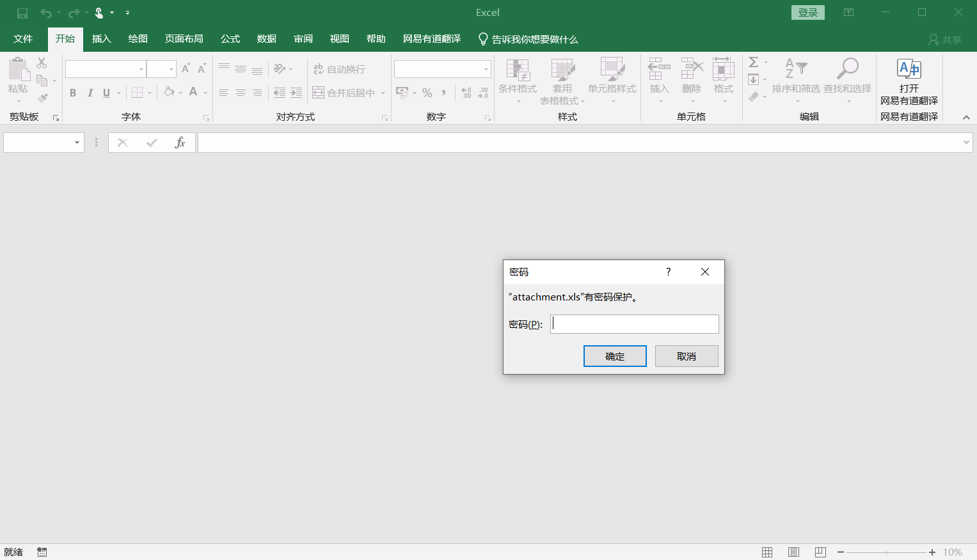Click the Accounting currency format icon
Screen dimensions: 977x560
(x=402, y=93)
